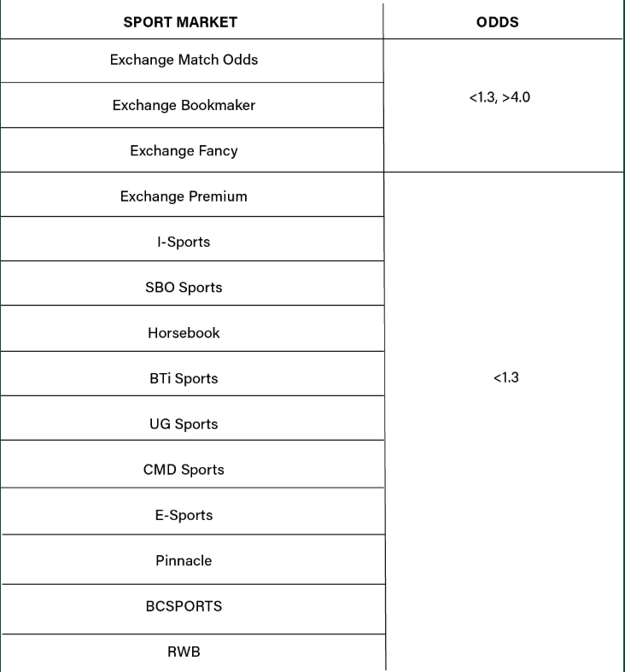Image resolution: width=625 pixels, height=672 pixels.
Task: Click the Horsebook market row
Action: [184, 333]
